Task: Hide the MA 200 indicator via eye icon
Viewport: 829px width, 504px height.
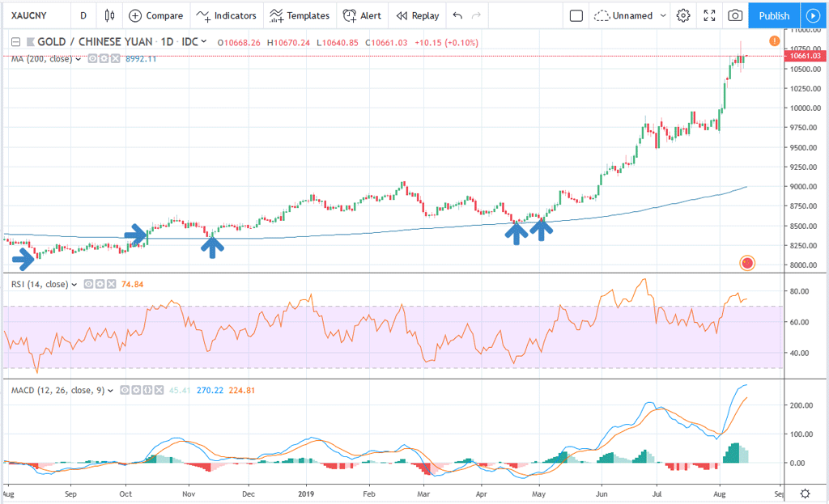Action: (x=93, y=59)
